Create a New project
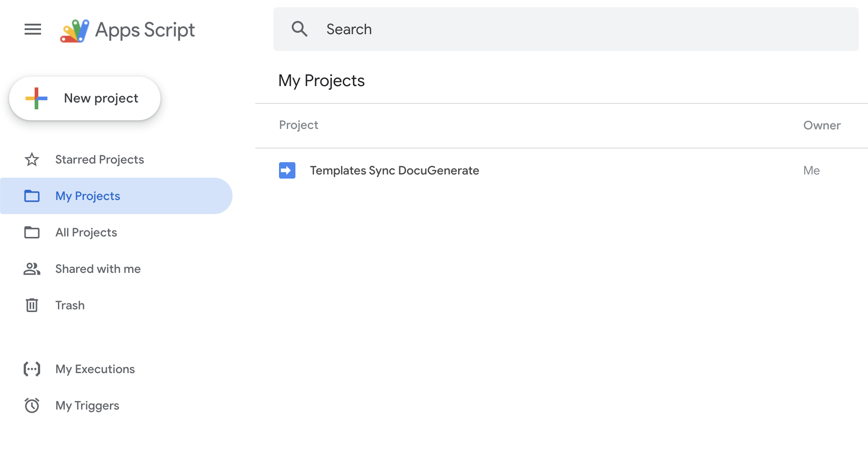The width and height of the screenshot is (868, 451). pos(85,98)
